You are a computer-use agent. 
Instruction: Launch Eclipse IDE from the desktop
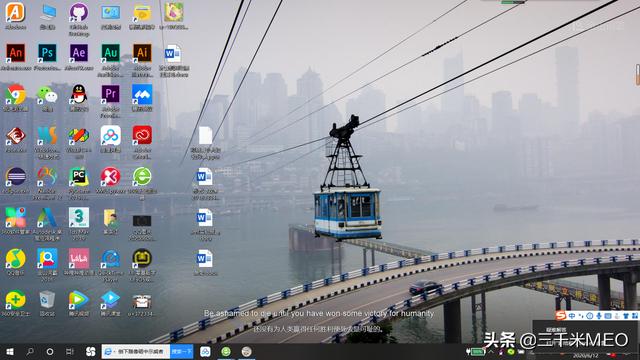pyautogui.click(x=16, y=177)
